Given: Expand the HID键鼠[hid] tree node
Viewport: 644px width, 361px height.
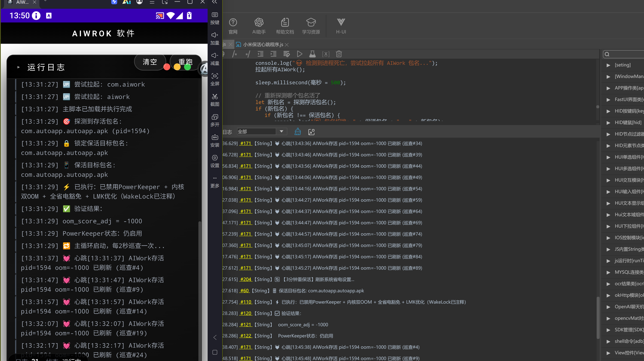Looking at the screenshot, I should tap(609, 123).
